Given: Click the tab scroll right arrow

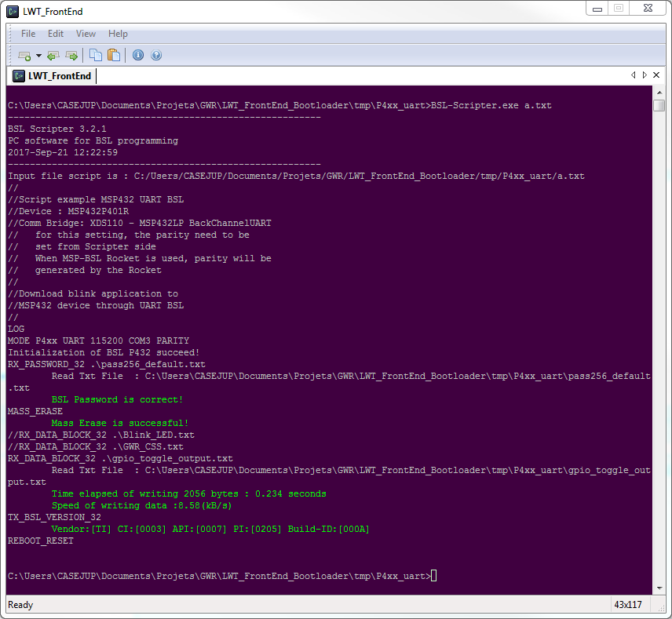Looking at the screenshot, I should pyautogui.click(x=645, y=75).
